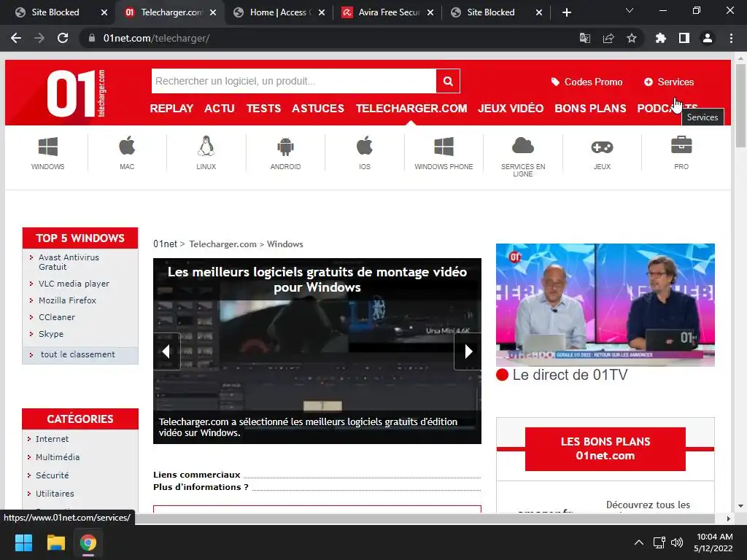Click the 01net breadcrumb link
Viewport: 747px width, 560px height.
(x=165, y=244)
